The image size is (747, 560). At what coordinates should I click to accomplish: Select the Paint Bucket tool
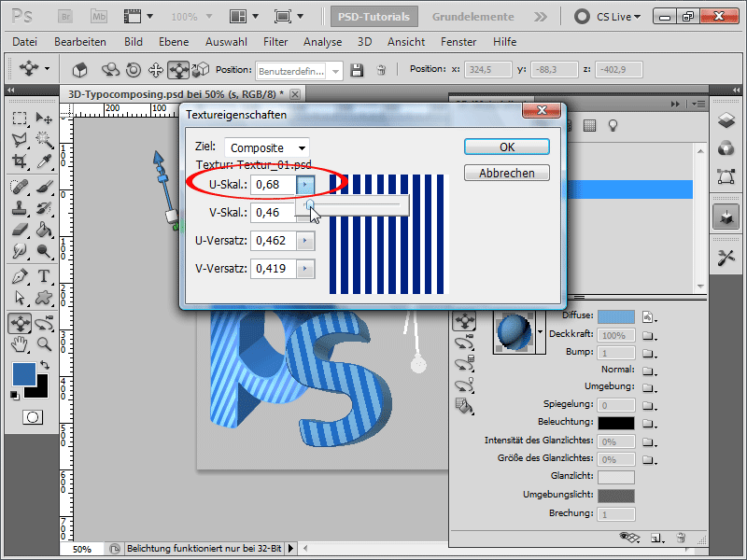pos(44,230)
